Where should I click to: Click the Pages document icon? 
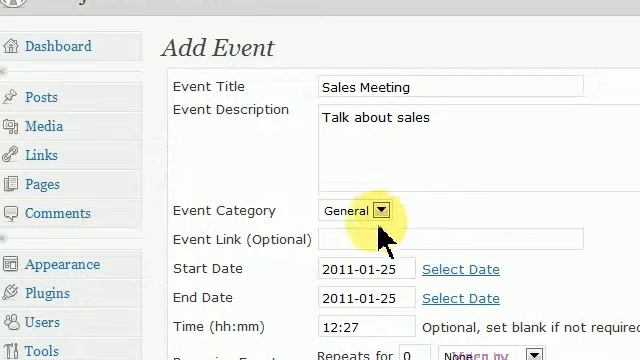coord(11,184)
